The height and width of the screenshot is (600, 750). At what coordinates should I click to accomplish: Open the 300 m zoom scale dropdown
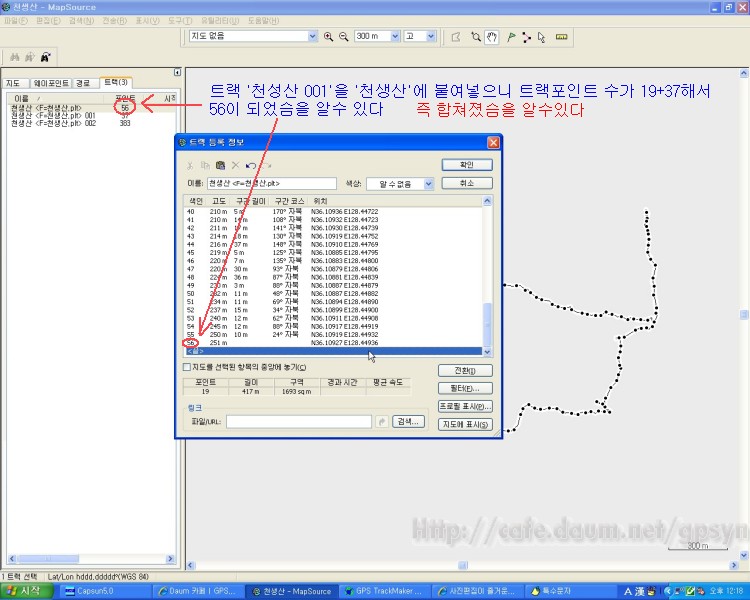[x=395, y=36]
